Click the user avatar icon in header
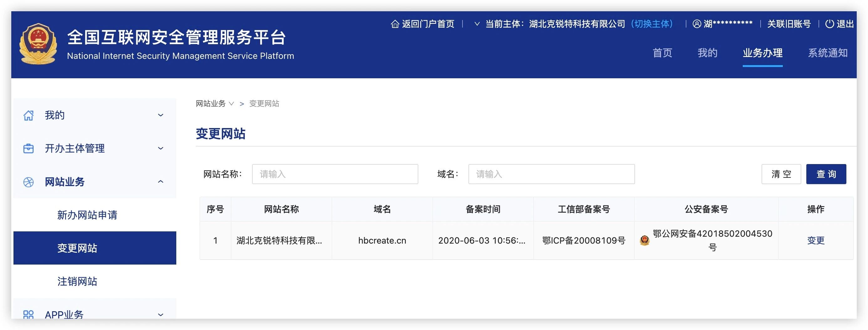 pyautogui.click(x=696, y=24)
